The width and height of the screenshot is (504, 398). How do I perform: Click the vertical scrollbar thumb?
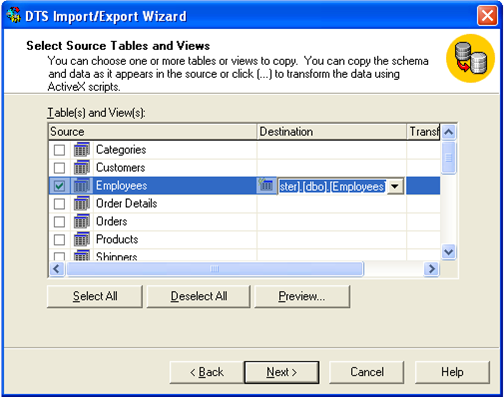pyautogui.click(x=449, y=158)
